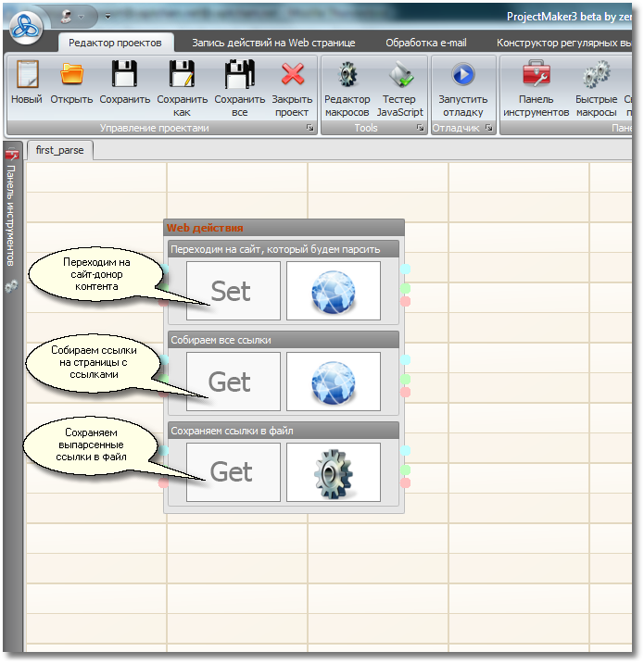Click the Set block in the first action
This screenshot has height=664, width=644.
233,290
